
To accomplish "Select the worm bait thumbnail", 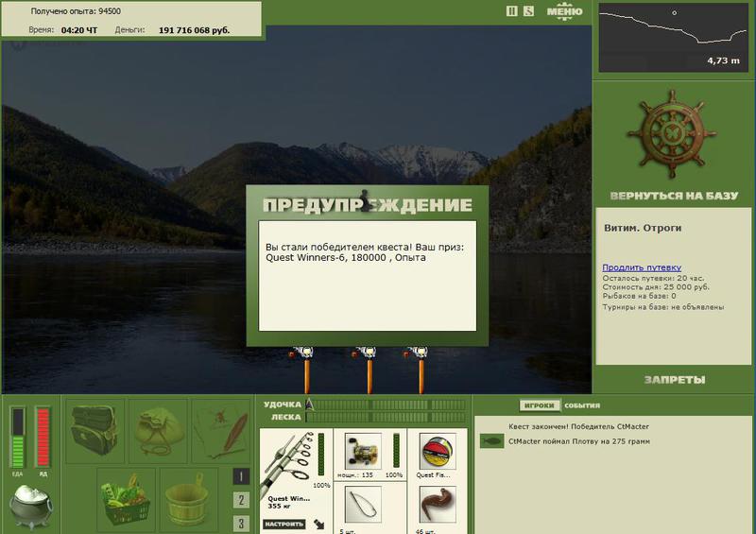I will 438,505.
